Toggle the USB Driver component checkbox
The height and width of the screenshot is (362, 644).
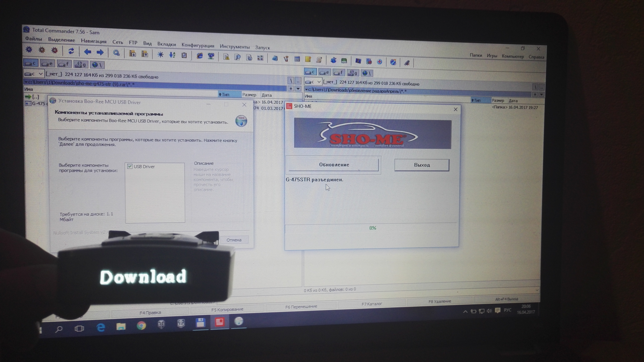pyautogui.click(x=129, y=166)
